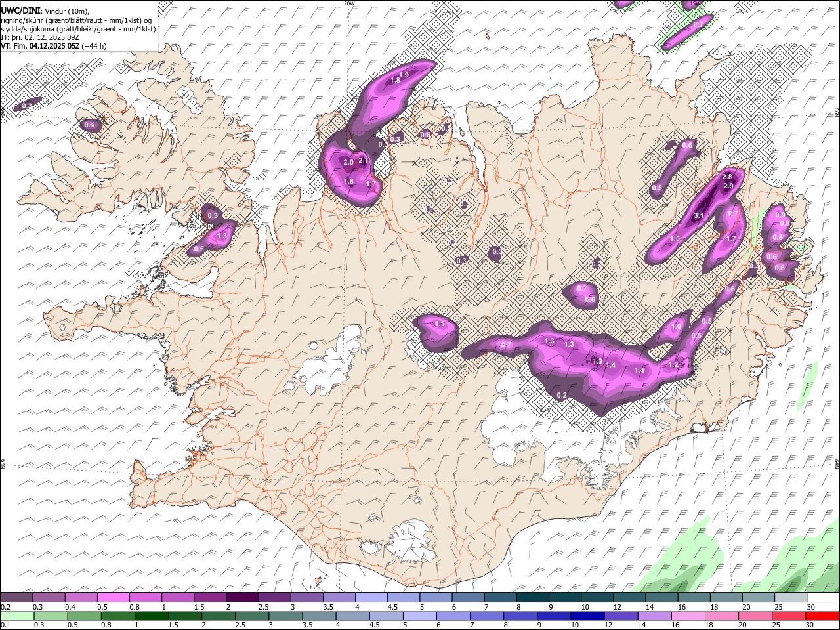This screenshot has width=840, height=630.
Task: Select the darkest green rain legend swatch at 1
Action: pos(151,616)
